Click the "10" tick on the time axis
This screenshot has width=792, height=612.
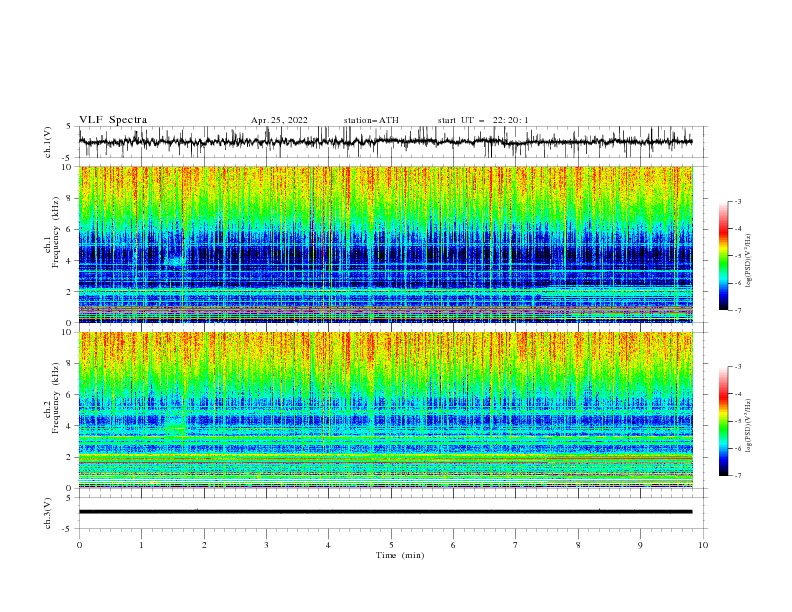pos(703,545)
